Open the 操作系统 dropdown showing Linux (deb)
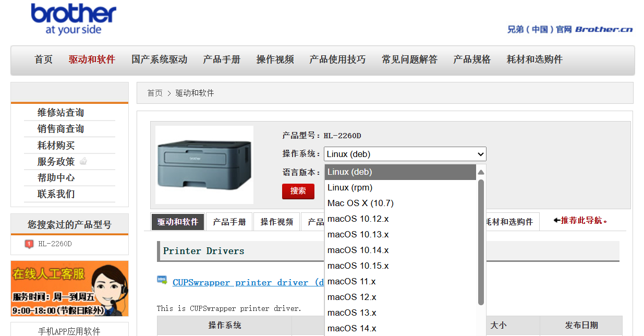 (x=405, y=154)
